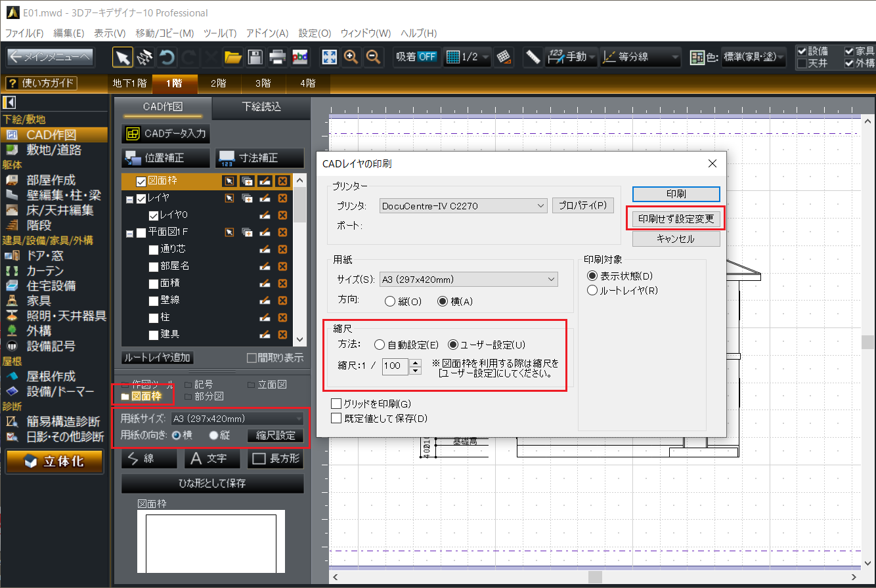Switch to the 2階 floor tab
The height and width of the screenshot is (588, 876).
219,83
